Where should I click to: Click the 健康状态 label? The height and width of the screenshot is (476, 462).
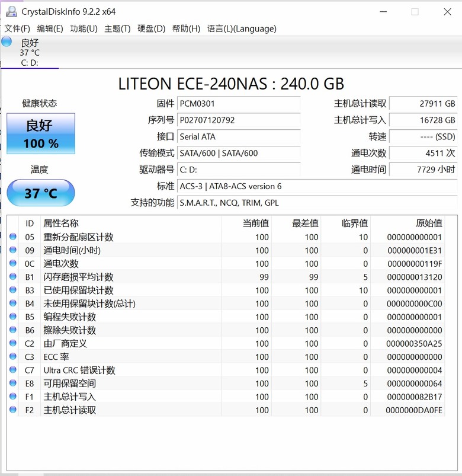40,103
